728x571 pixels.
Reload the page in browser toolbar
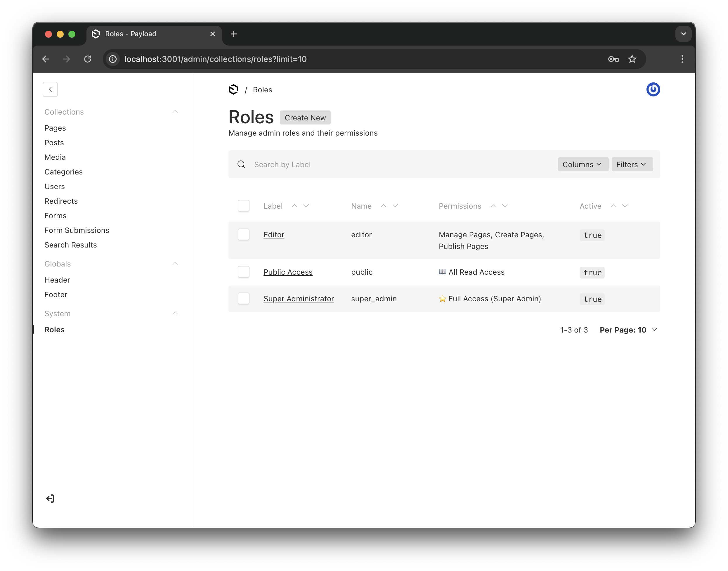[88, 59]
